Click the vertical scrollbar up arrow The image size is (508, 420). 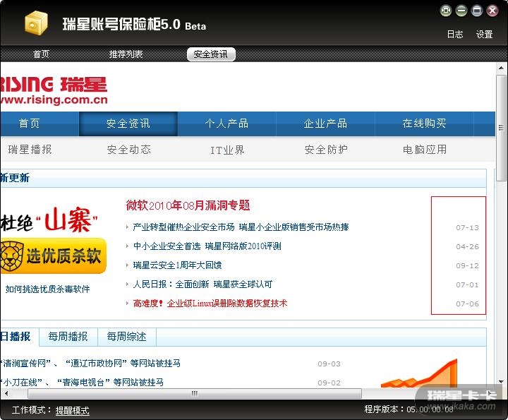pos(501,68)
